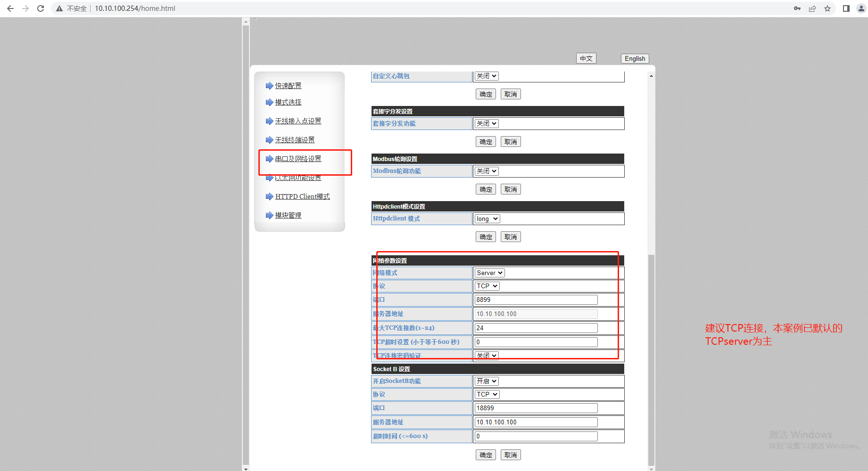
Task: Click the Socket B 端口 field 18899
Action: [x=536, y=408]
